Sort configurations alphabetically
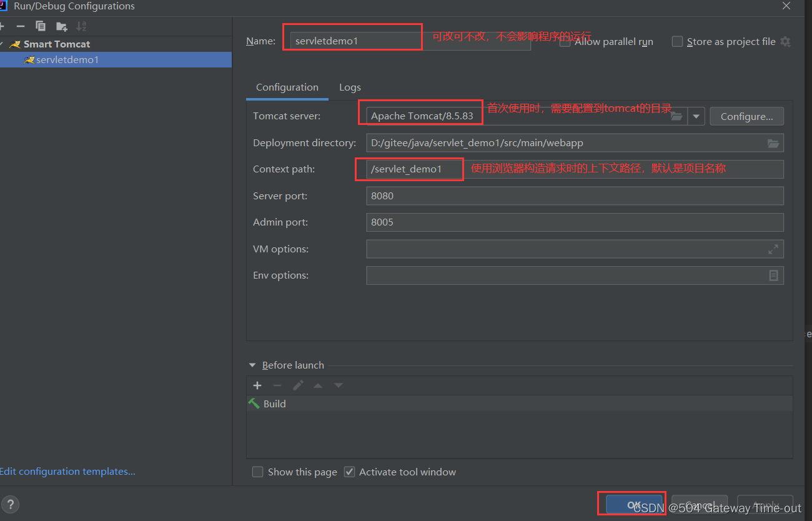The width and height of the screenshot is (812, 521). pyautogui.click(x=81, y=26)
